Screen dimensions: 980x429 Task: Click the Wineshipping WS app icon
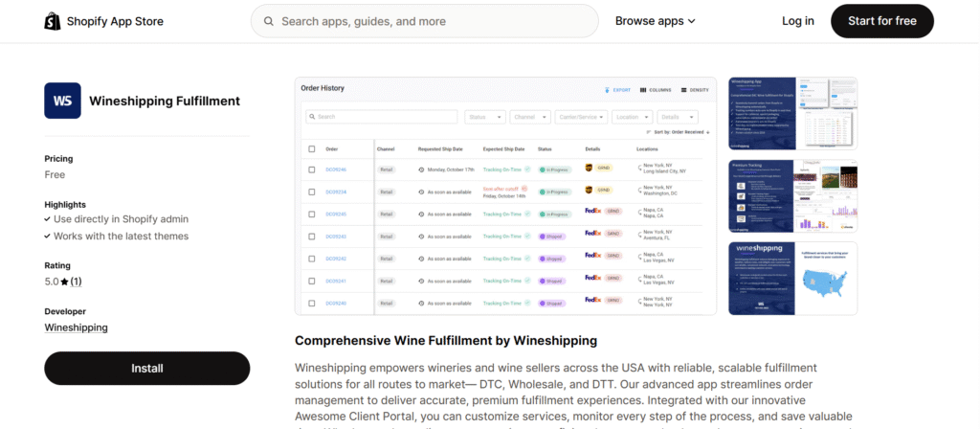[62, 101]
